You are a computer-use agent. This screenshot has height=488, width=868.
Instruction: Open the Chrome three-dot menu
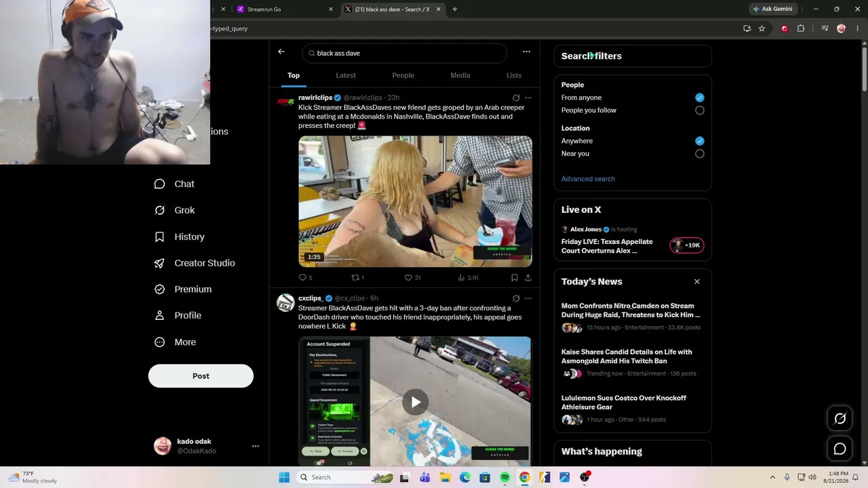pyautogui.click(x=857, y=28)
